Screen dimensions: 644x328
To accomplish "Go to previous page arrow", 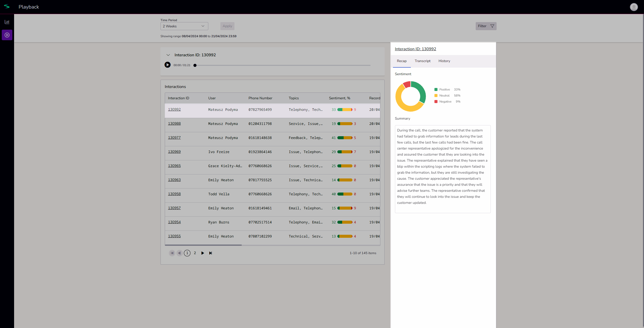I will [179, 253].
